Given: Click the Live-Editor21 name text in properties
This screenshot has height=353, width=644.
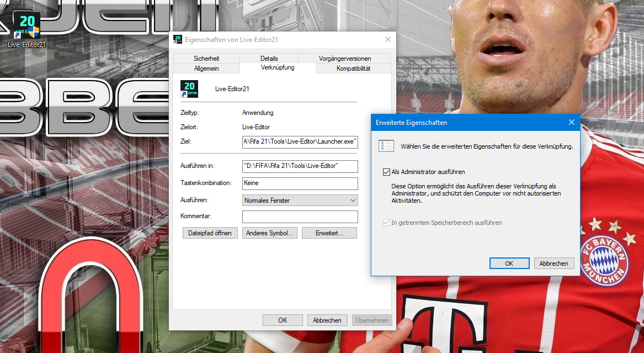Looking at the screenshot, I should coord(232,89).
